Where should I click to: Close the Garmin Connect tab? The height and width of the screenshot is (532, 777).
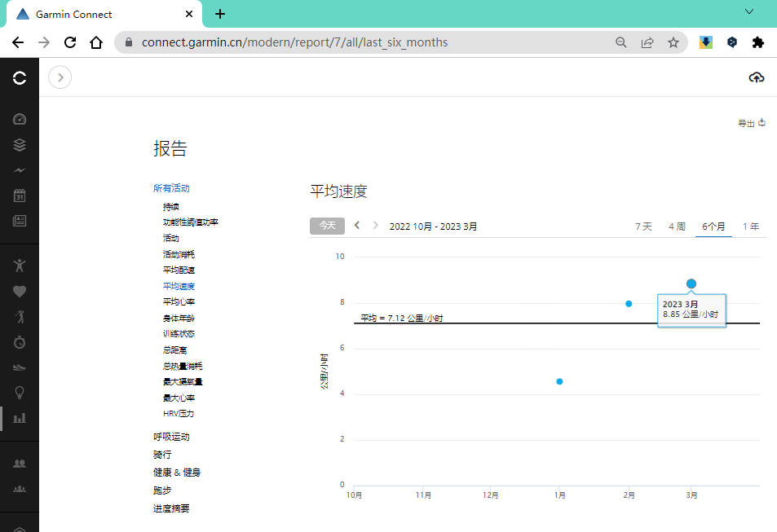tap(189, 14)
